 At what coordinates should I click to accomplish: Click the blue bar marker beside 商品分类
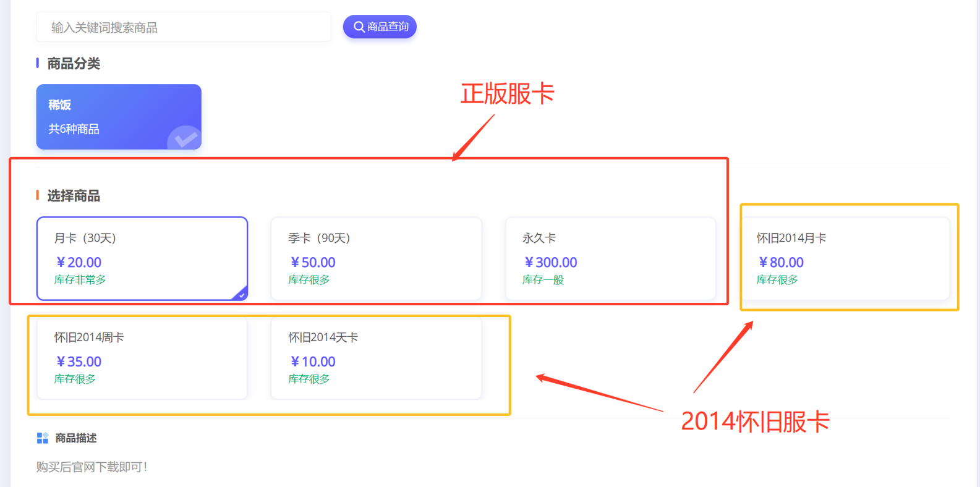click(x=38, y=63)
